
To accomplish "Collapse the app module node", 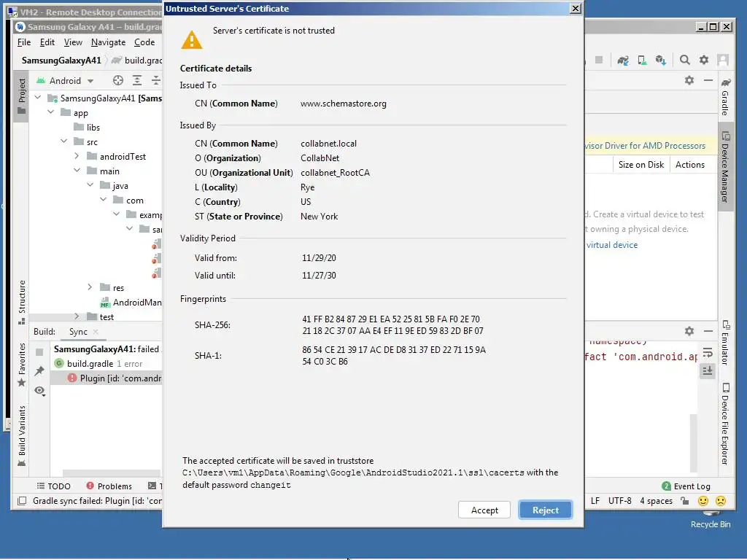I will [51, 112].
